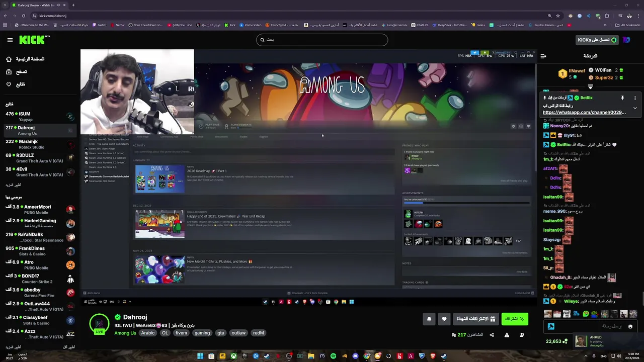The height and width of the screenshot is (362, 644).
Task: Click the KICK logo
Action: coord(34,40)
